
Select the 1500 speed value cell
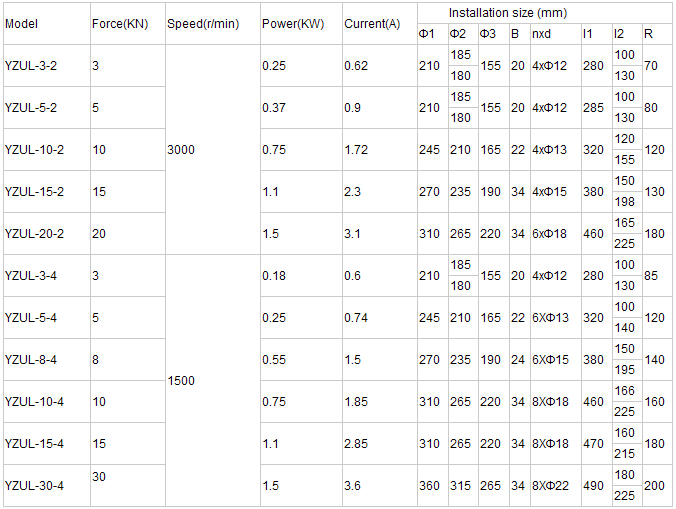point(181,380)
